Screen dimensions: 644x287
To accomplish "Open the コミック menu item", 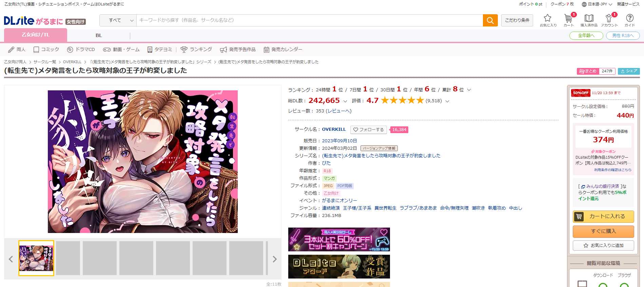I will (46, 50).
